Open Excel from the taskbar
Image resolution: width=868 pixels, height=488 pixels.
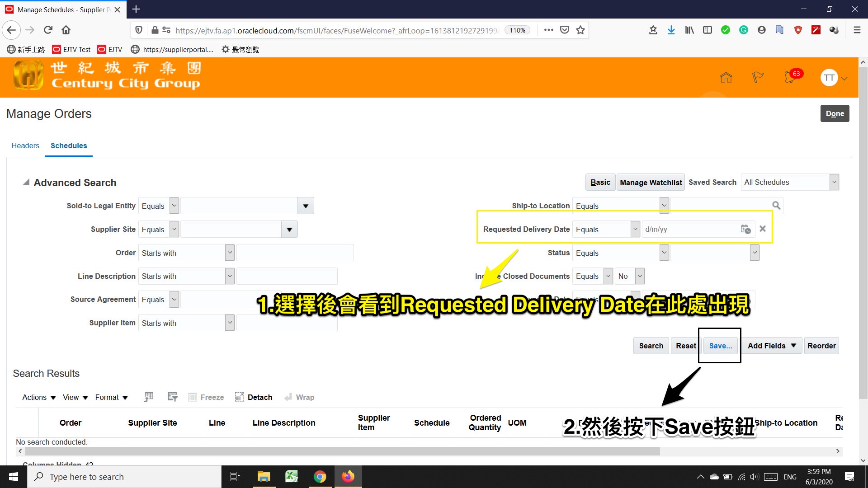[292, 477]
